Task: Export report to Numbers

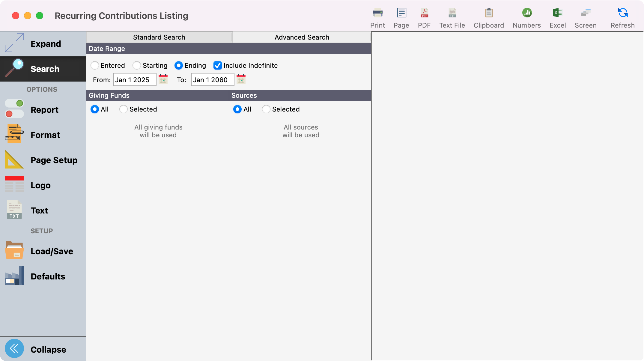Action: point(526,17)
